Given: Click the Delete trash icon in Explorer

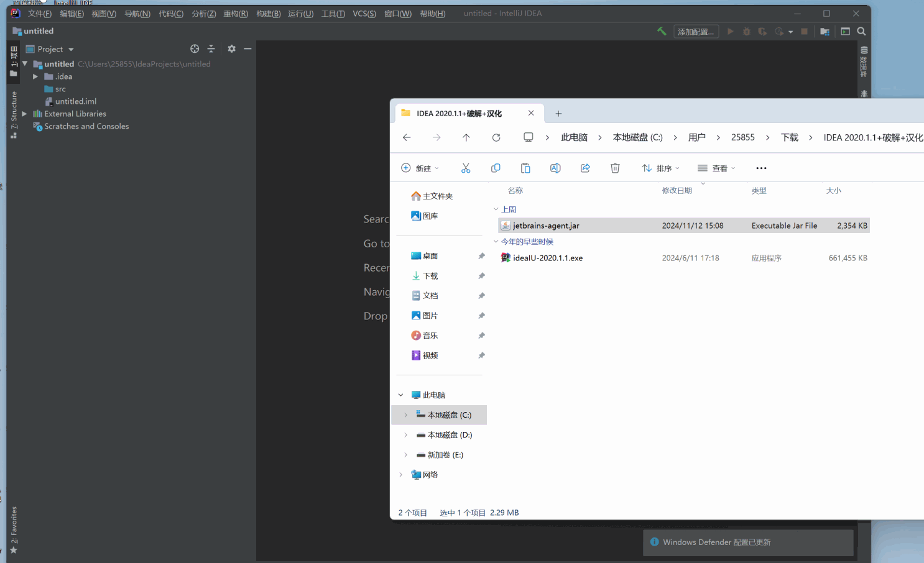Looking at the screenshot, I should (x=615, y=168).
